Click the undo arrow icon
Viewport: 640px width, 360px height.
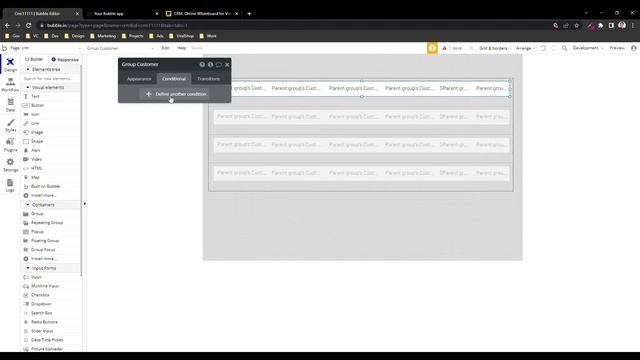pyautogui.click(x=543, y=48)
